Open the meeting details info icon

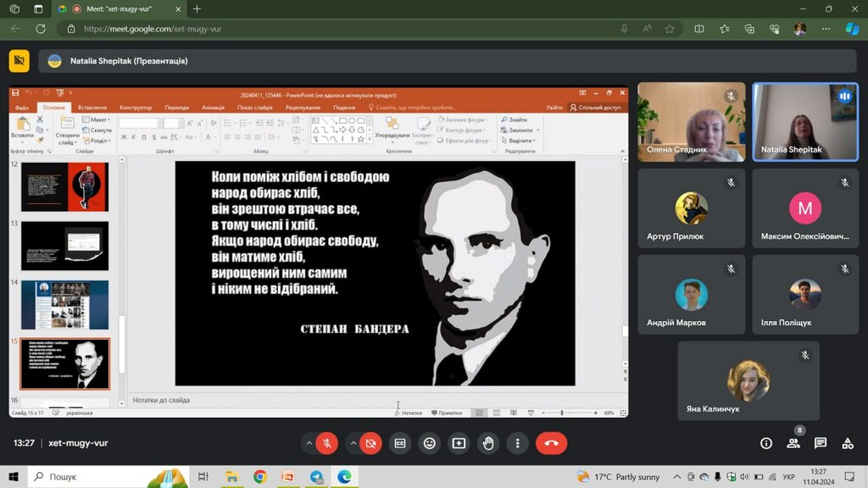coord(766,443)
